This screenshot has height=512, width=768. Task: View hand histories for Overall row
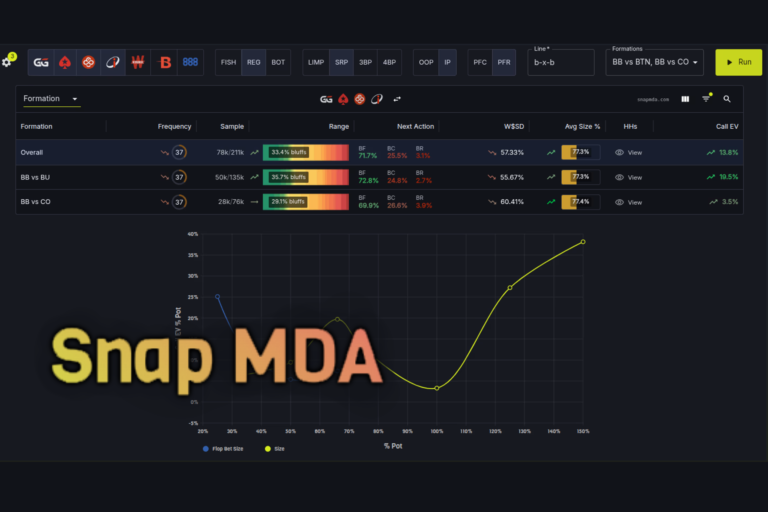pos(628,152)
